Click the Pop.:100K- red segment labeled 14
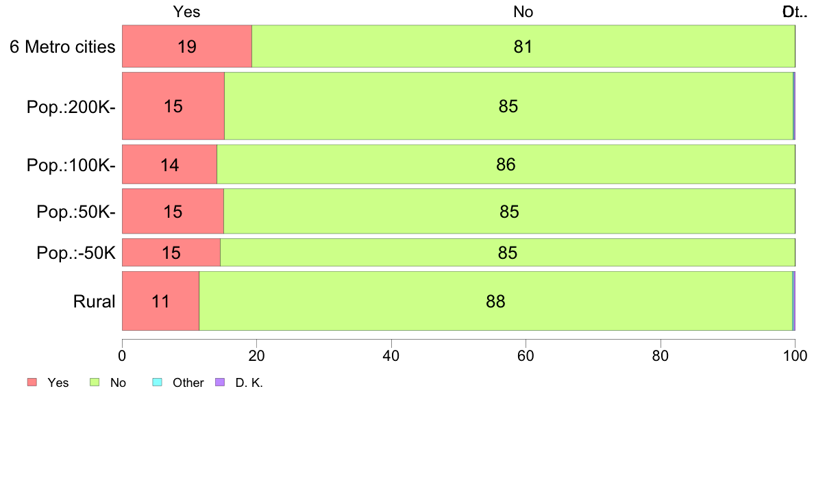 (x=170, y=164)
